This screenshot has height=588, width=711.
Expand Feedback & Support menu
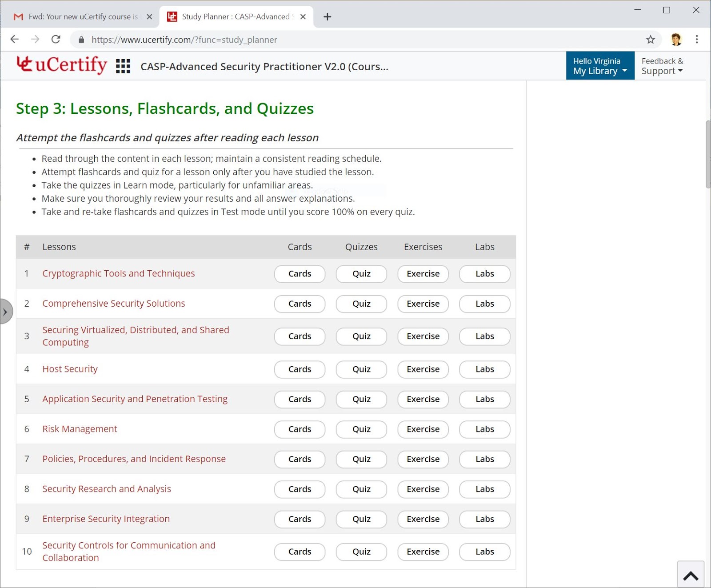click(x=662, y=66)
